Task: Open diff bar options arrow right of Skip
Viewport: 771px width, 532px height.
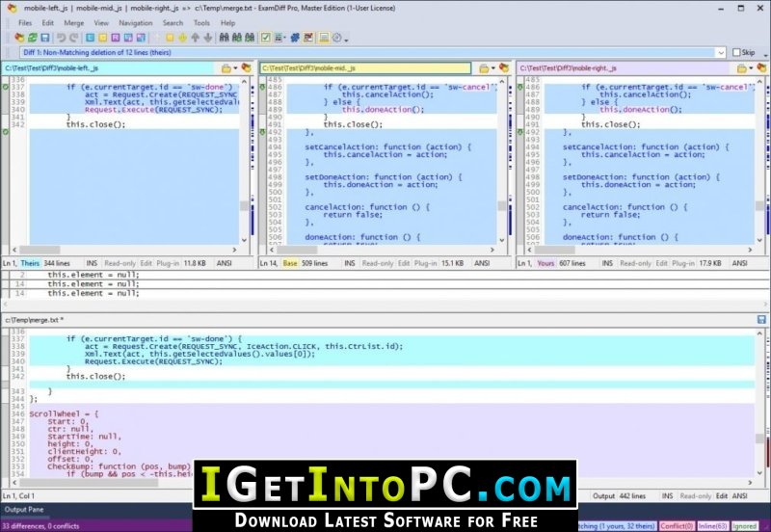Action: coord(765,54)
